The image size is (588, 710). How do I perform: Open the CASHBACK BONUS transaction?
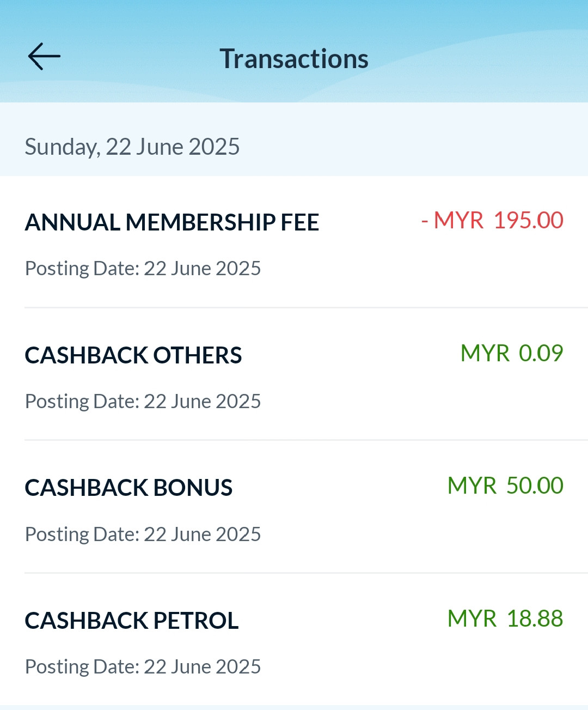[294, 507]
